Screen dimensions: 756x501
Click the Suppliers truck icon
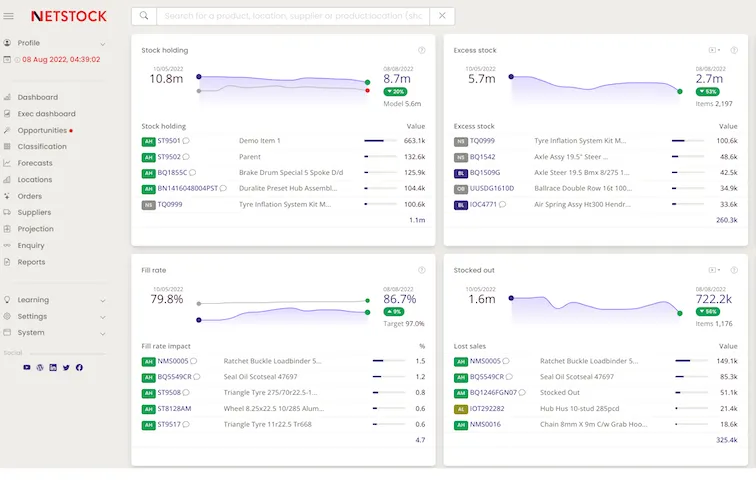[7, 213]
